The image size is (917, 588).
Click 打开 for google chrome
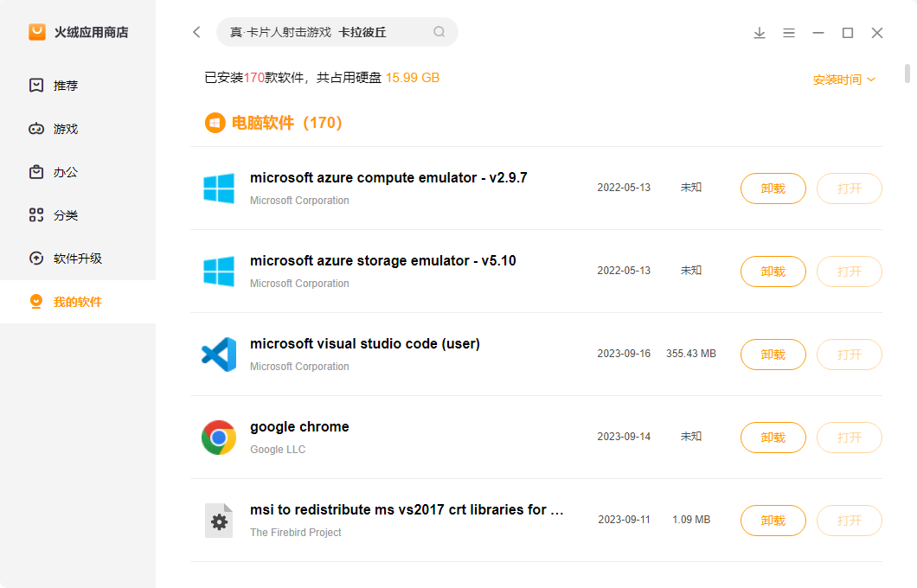coord(850,438)
